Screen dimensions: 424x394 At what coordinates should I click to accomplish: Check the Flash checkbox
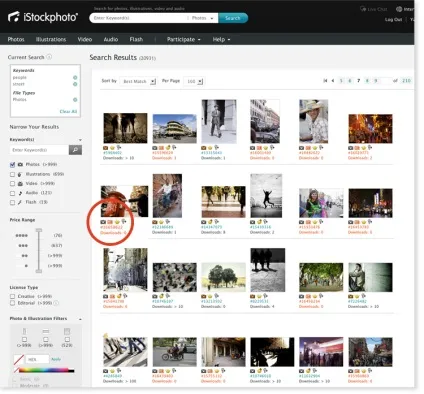point(12,202)
